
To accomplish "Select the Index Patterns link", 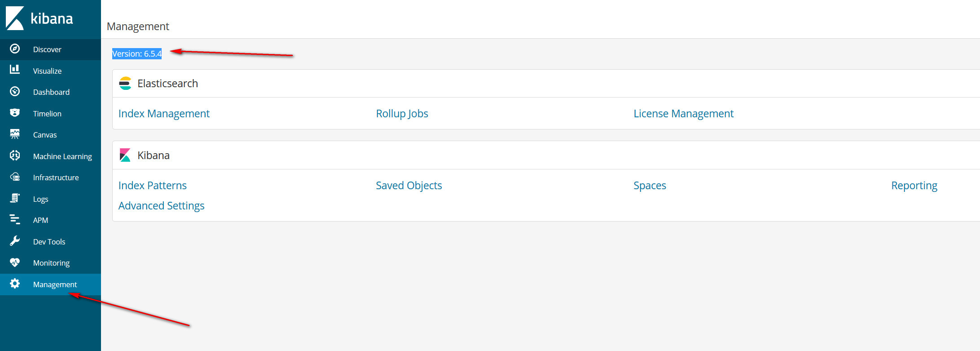I will 152,186.
